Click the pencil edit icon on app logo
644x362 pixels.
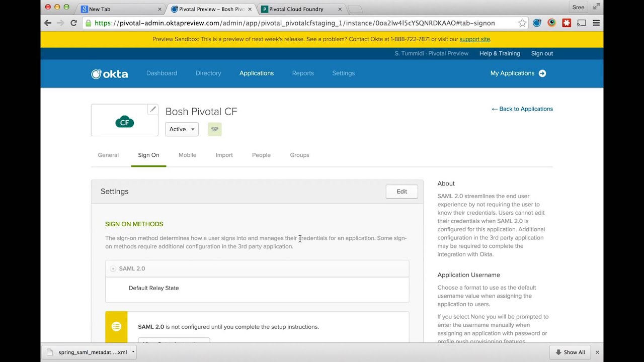pyautogui.click(x=153, y=109)
